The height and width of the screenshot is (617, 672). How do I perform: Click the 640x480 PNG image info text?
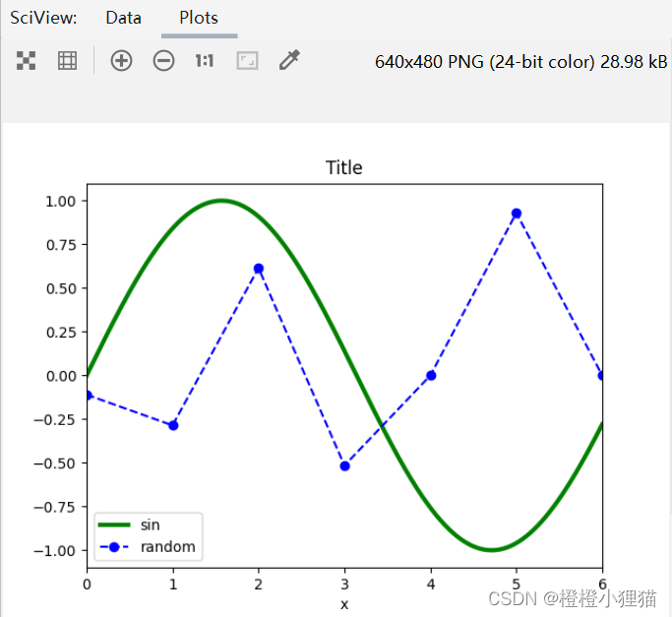pos(520,62)
